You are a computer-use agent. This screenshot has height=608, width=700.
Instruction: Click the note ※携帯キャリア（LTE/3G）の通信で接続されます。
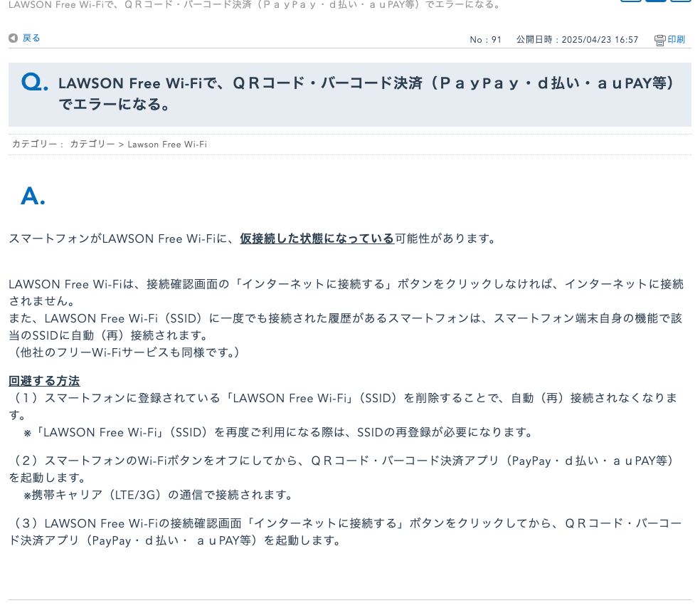point(158,495)
